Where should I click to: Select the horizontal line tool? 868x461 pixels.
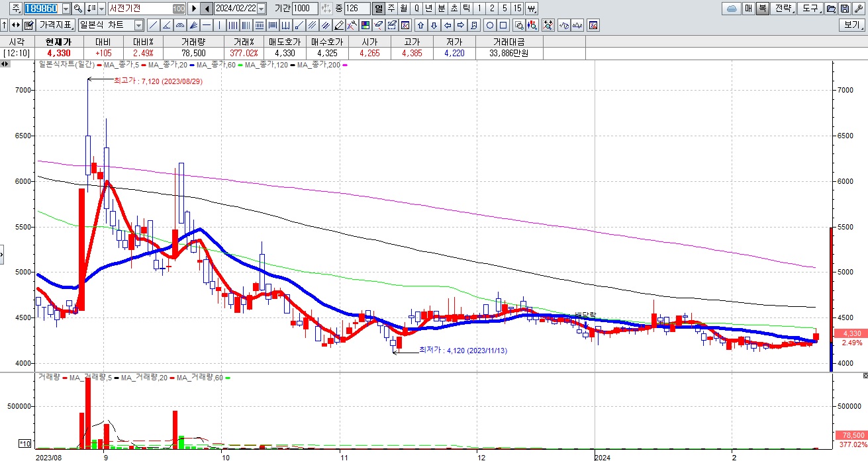(x=206, y=25)
